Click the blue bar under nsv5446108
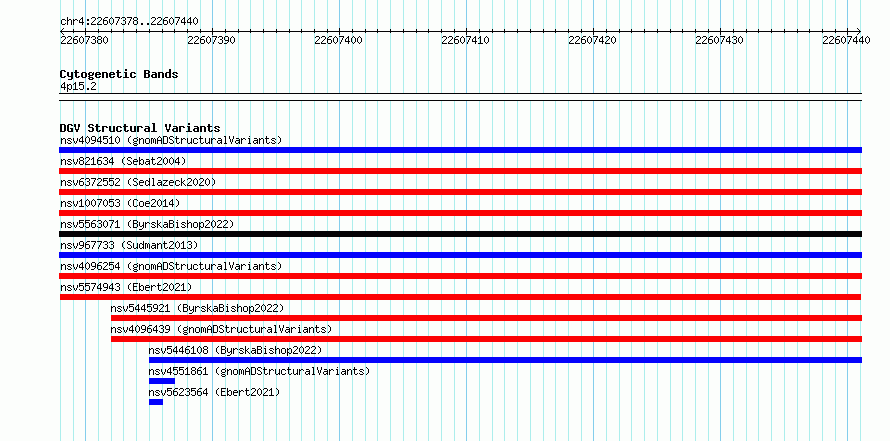This screenshot has width=890, height=441. 505,360
